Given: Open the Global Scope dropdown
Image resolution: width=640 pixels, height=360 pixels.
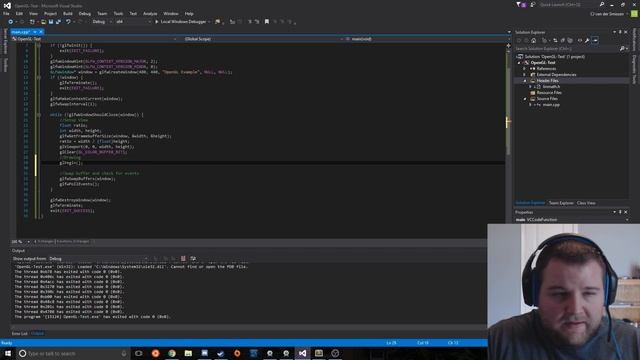Looking at the screenshot, I should [x=262, y=39].
